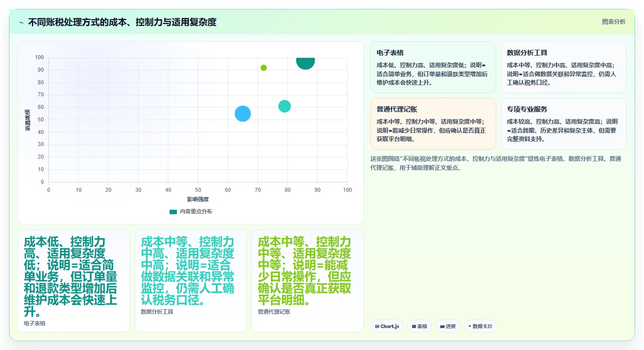Click the 专项专业服务 card description text
The height and width of the screenshot is (350, 644).
tap(562, 130)
